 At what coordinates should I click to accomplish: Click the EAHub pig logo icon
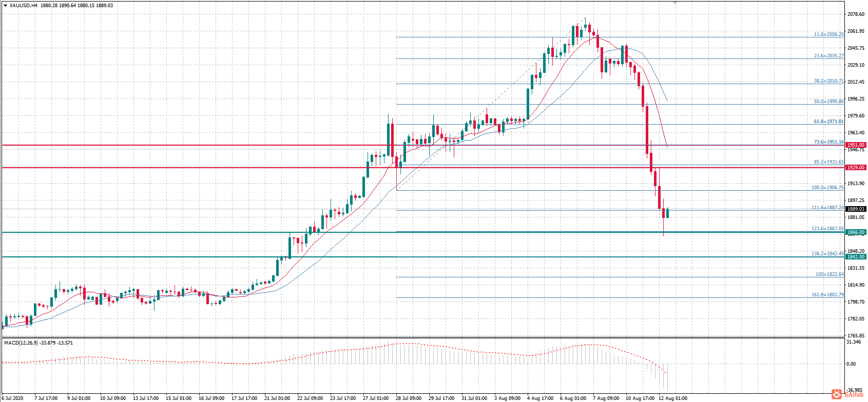pos(837,394)
